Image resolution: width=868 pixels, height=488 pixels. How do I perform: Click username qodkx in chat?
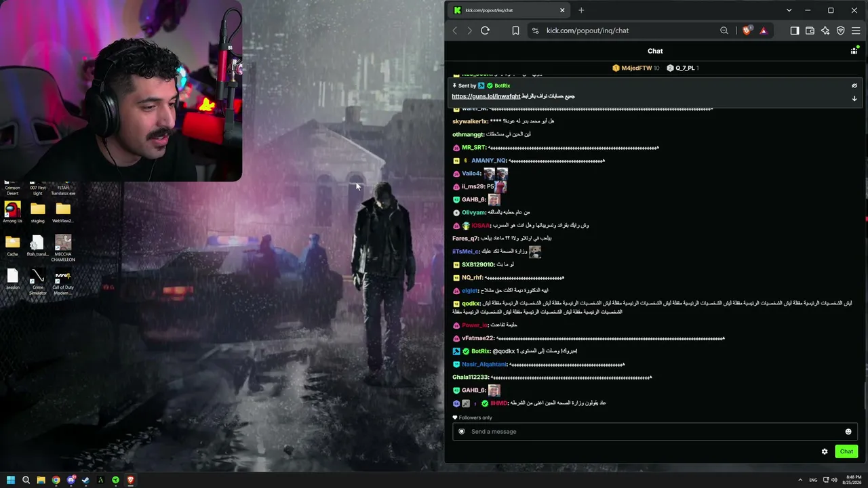click(x=471, y=304)
